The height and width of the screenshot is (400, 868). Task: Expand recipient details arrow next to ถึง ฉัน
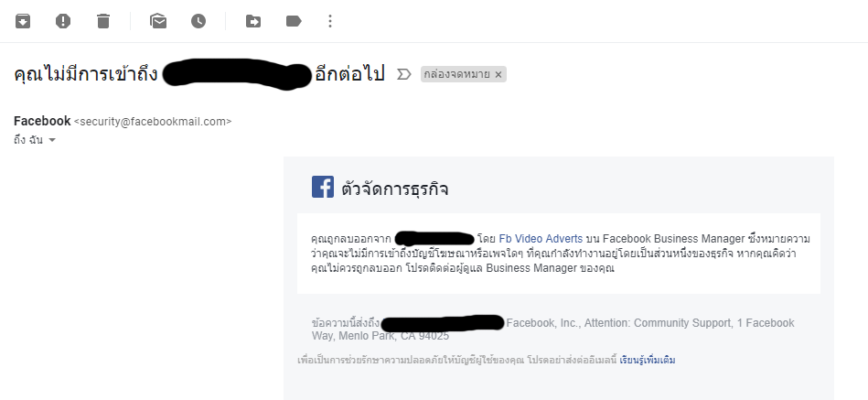click(52, 140)
